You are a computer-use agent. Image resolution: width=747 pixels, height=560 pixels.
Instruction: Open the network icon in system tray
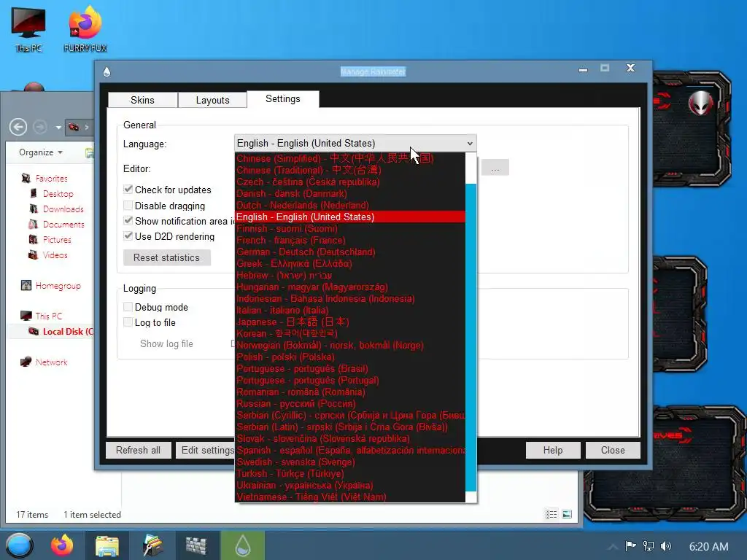click(649, 546)
